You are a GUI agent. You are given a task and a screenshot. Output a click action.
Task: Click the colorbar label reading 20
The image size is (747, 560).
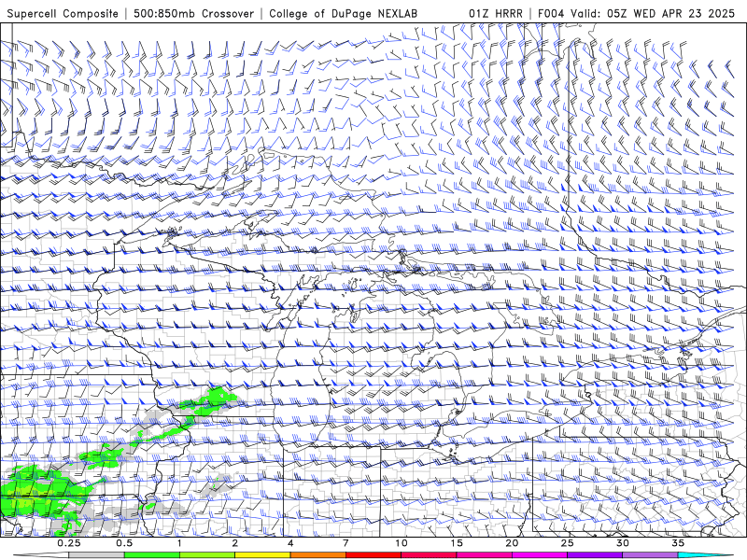click(512, 543)
